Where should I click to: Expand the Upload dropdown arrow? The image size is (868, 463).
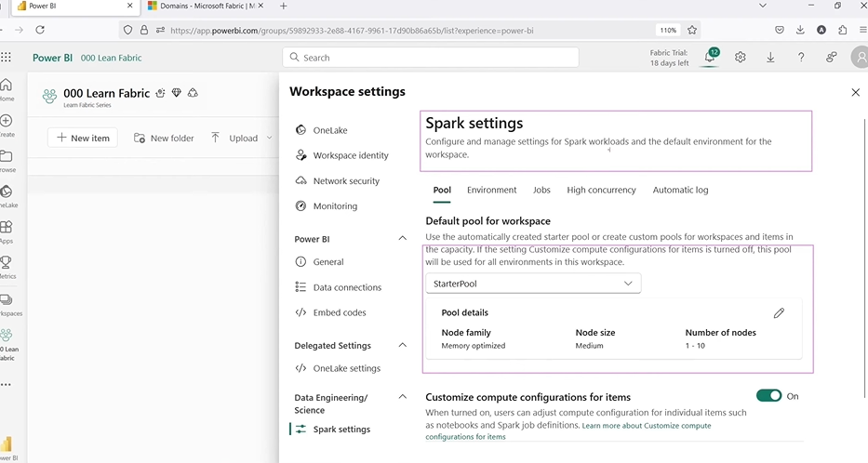(x=269, y=138)
